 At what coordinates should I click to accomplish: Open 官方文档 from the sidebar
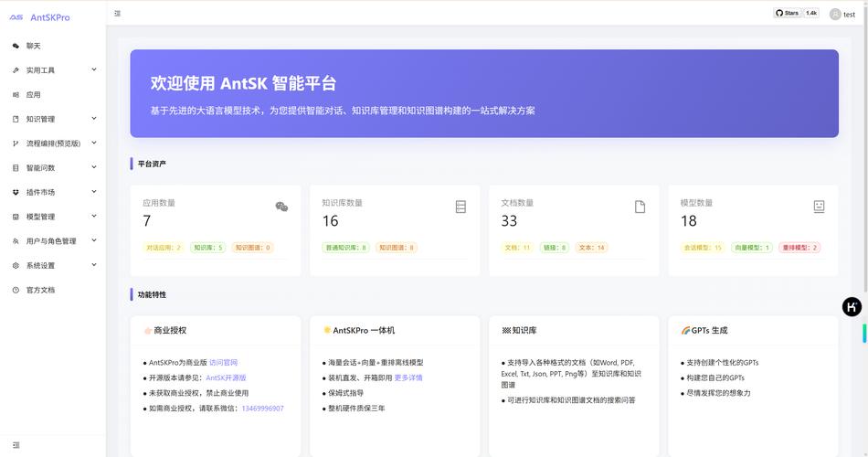pyautogui.click(x=40, y=290)
